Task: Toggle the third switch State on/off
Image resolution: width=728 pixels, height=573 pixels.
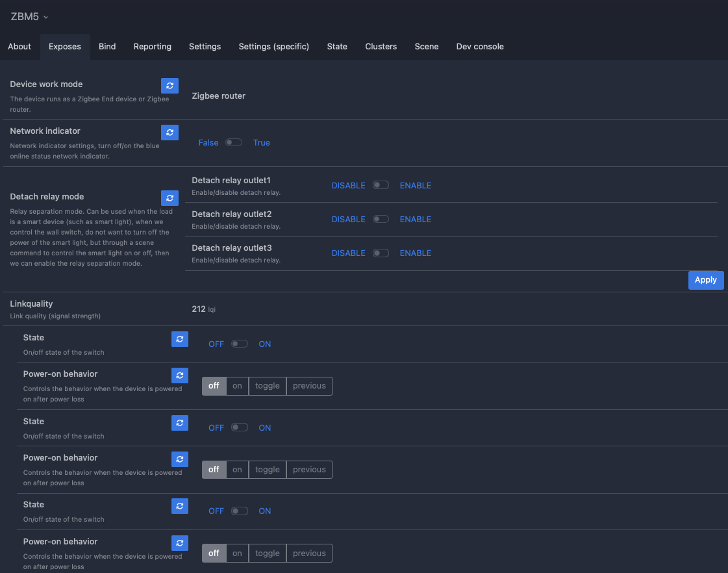Action: (x=240, y=511)
